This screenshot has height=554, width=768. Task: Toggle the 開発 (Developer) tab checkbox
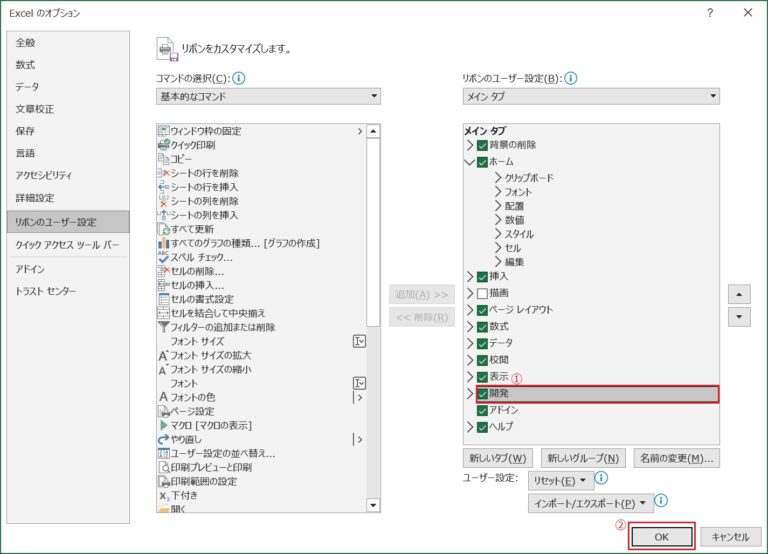(x=483, y=394)
